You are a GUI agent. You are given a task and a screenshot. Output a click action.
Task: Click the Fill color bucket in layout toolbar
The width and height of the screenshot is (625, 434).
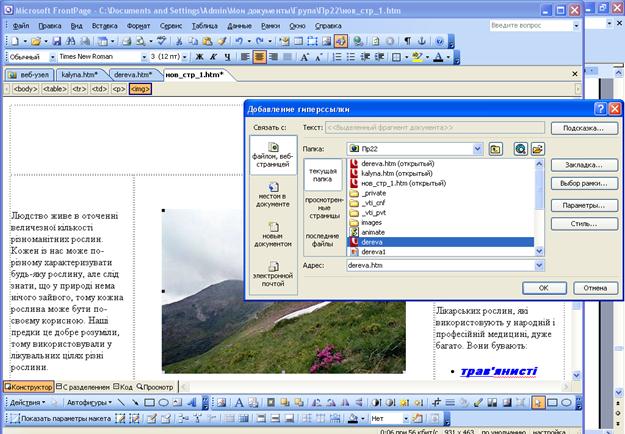tap(353, 418)
